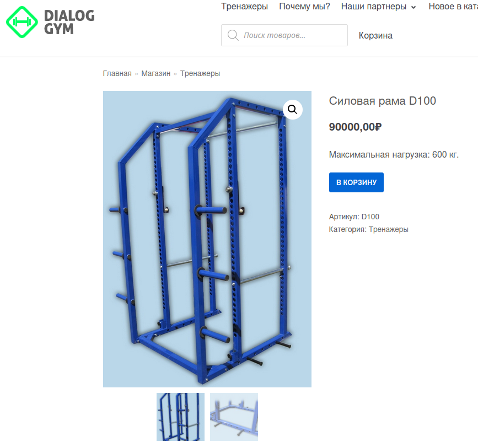Open the Тренажеры category link

click(x=388, y=229)
